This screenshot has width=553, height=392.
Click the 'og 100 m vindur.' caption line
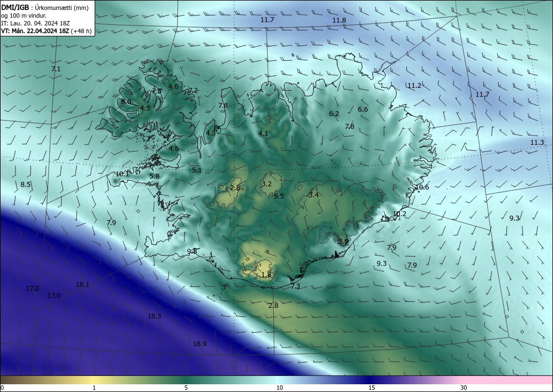24,15
